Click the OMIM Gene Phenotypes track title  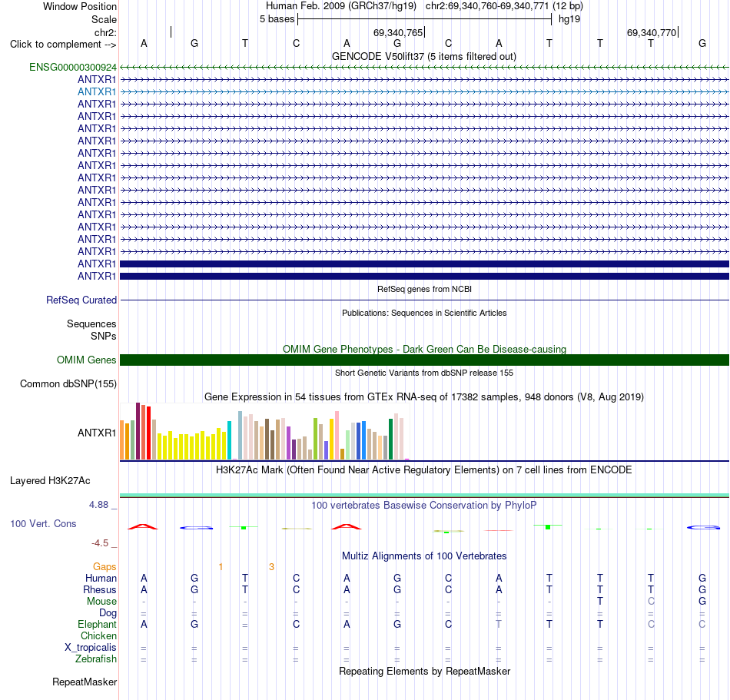tap(425, 349)
